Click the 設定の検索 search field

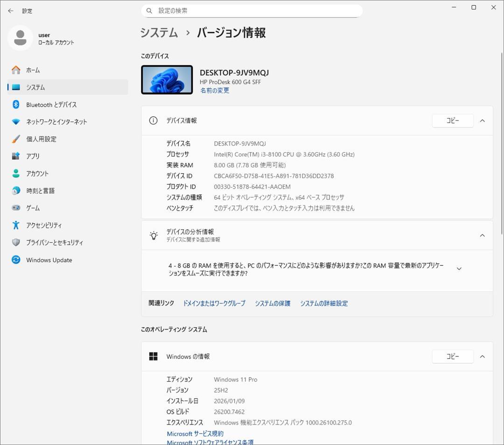click(x=252, y=10)
